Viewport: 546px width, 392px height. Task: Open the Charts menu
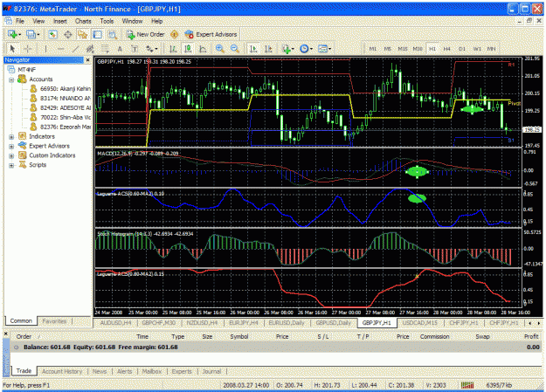tap(83, 21)
